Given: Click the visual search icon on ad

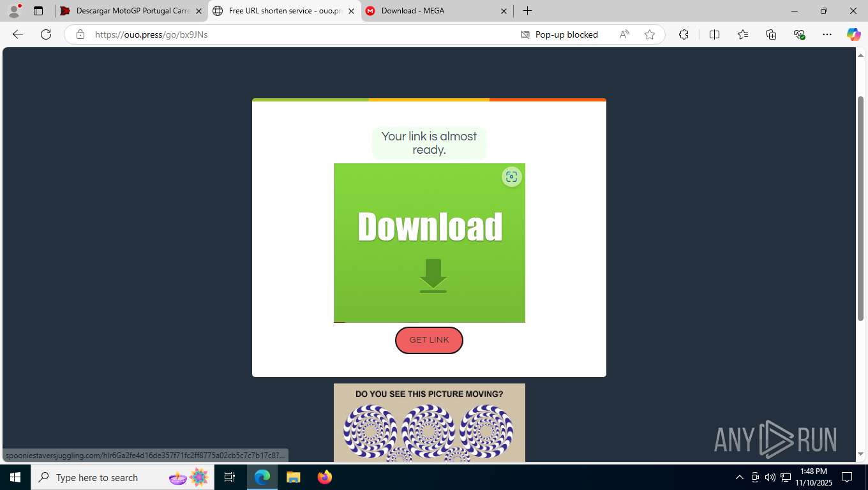Looking at the screenshot, I should 511,177.
